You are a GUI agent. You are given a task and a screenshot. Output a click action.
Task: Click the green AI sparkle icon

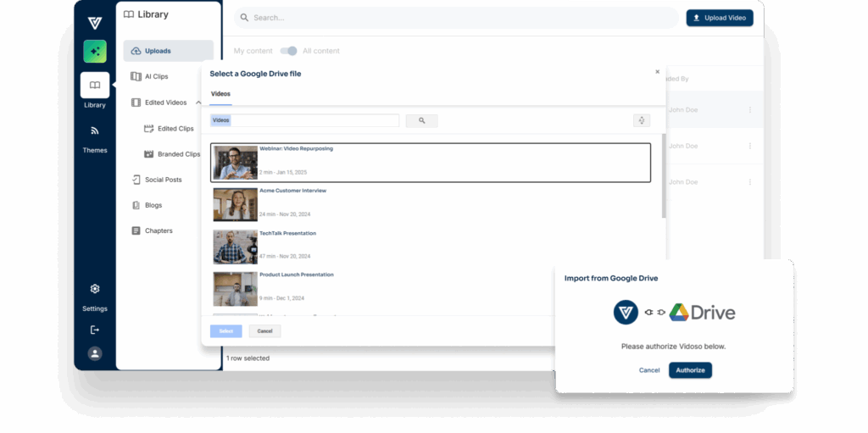coord(95,52)
